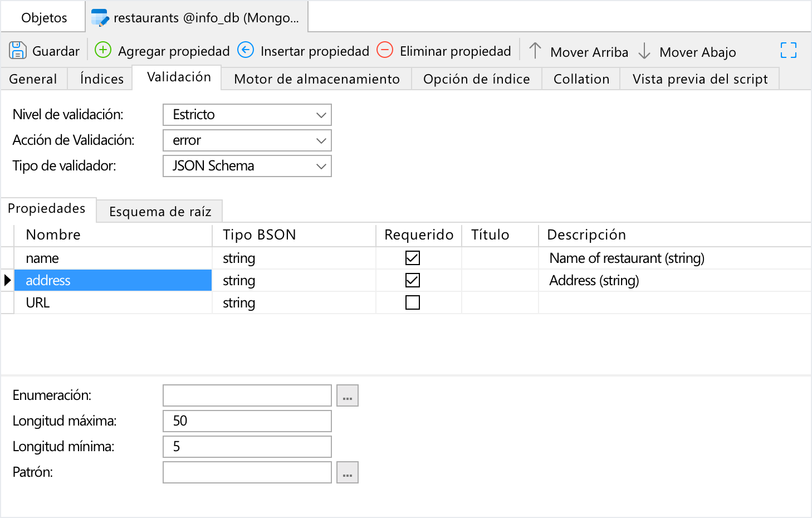The height and width of the screenshot is (518, 812).
Task: Click the blue arrow Insertar propiedad icon
Action: tap(246, 50)
